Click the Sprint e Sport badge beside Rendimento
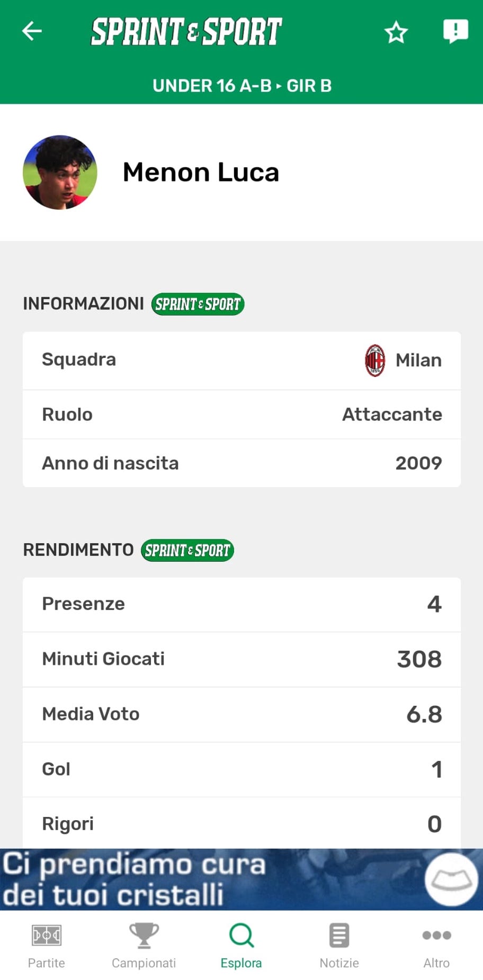Screen dimensions: 483x980 click(187, 551)
